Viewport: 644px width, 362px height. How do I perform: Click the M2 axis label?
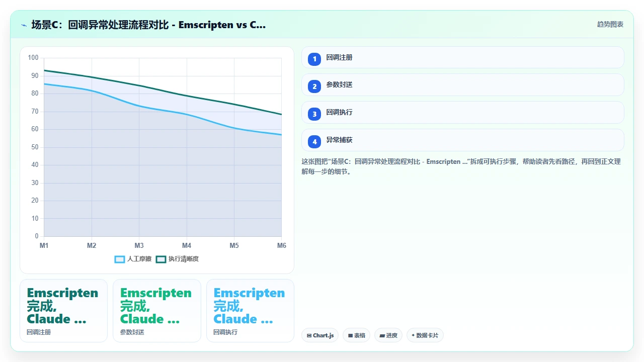(92, 245)
